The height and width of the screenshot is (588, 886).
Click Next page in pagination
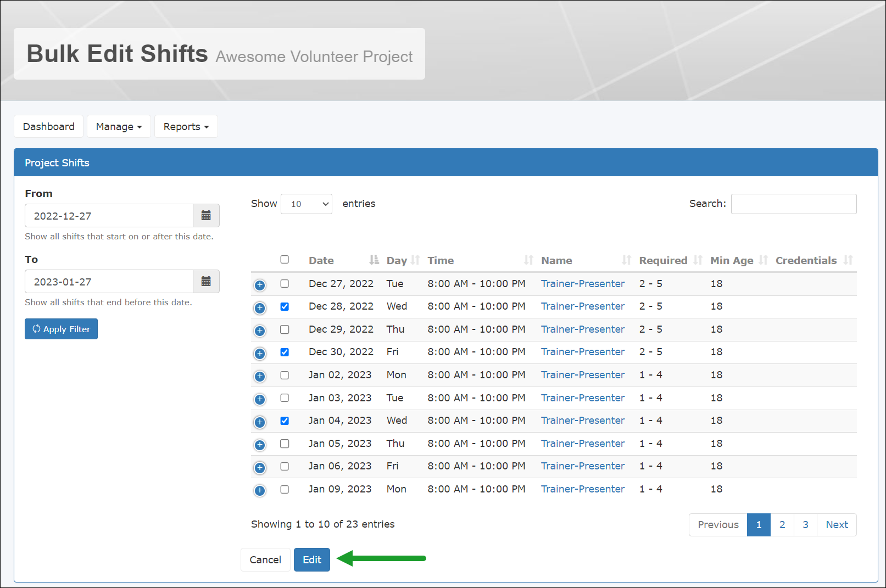tap(837, 525)
